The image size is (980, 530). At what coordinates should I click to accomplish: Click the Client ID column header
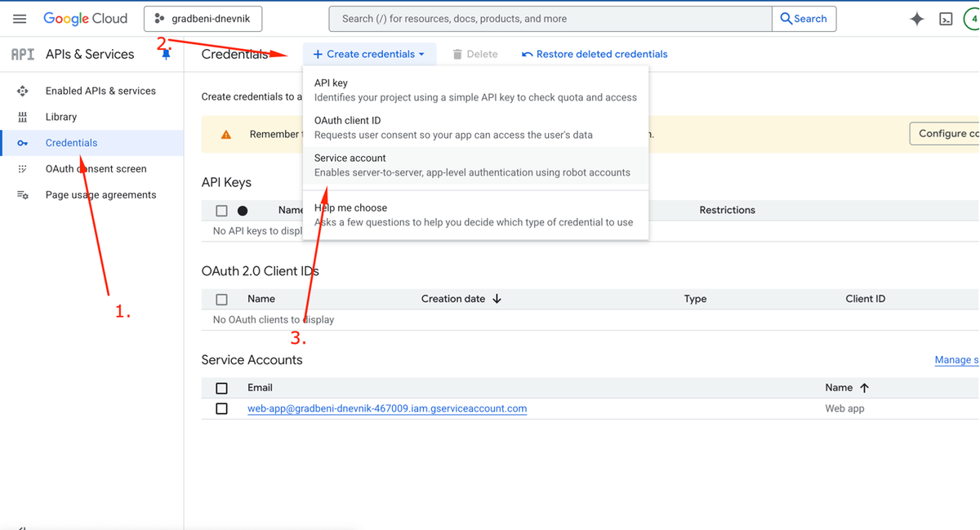tap(866, 299)
